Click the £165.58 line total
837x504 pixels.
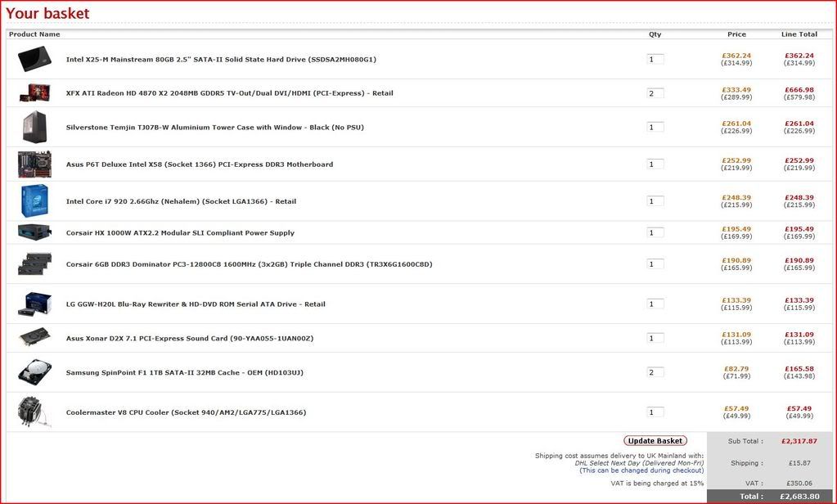pyautogui.click(x=799, y=369)
